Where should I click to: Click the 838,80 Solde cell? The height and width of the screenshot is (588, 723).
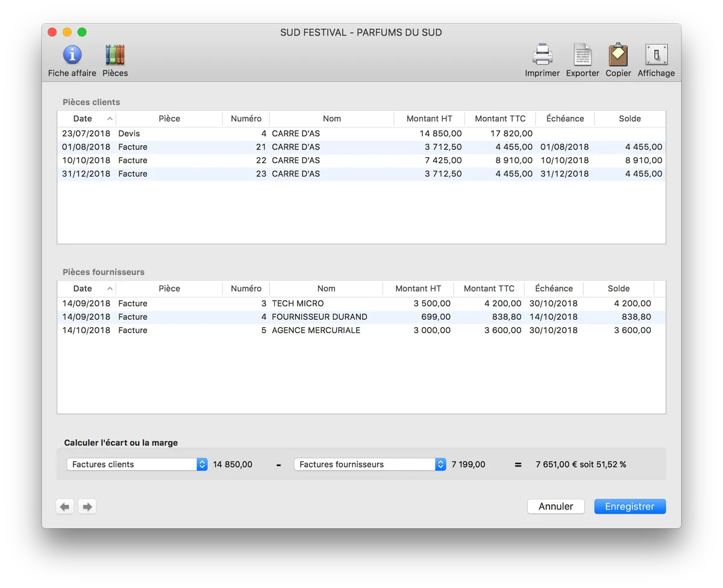tap(636, 317)
